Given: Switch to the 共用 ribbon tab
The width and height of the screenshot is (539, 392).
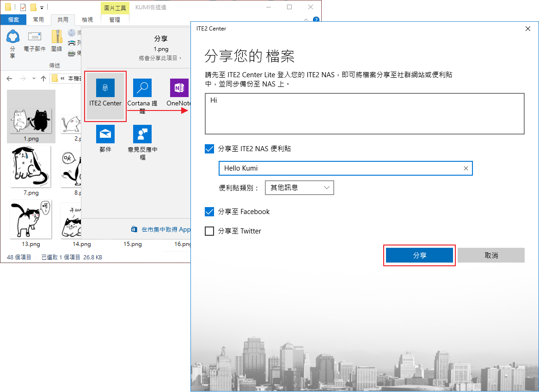Looking at the screenshot, I should coord(63,19).
